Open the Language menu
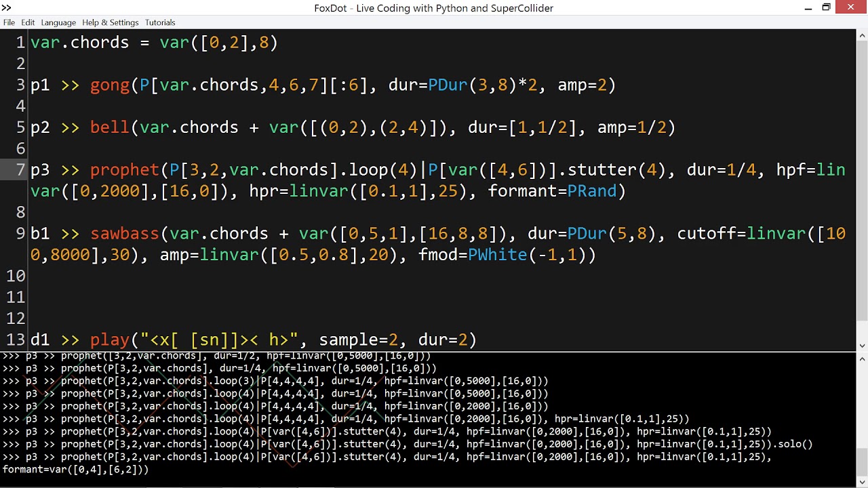This screenshot has width=868, height=488. (58, 22)
